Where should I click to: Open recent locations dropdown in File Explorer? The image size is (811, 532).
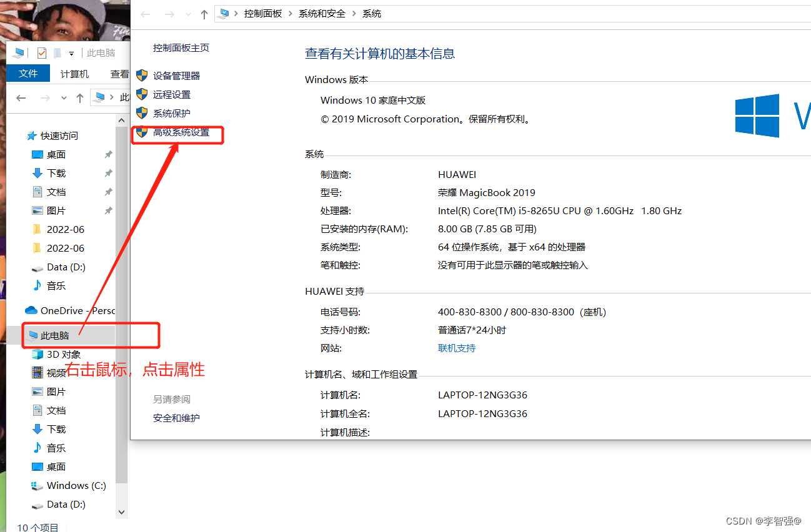[64, 98]
